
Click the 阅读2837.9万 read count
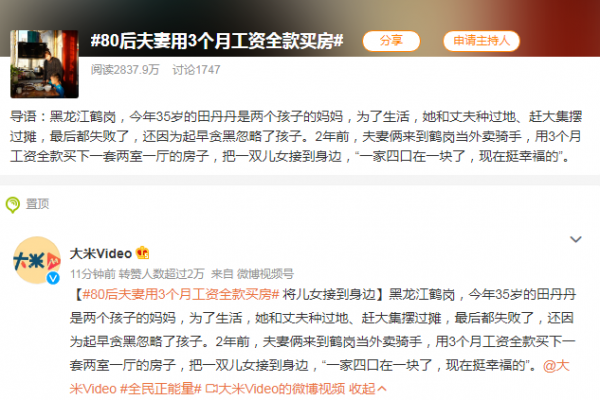(125, 70)
